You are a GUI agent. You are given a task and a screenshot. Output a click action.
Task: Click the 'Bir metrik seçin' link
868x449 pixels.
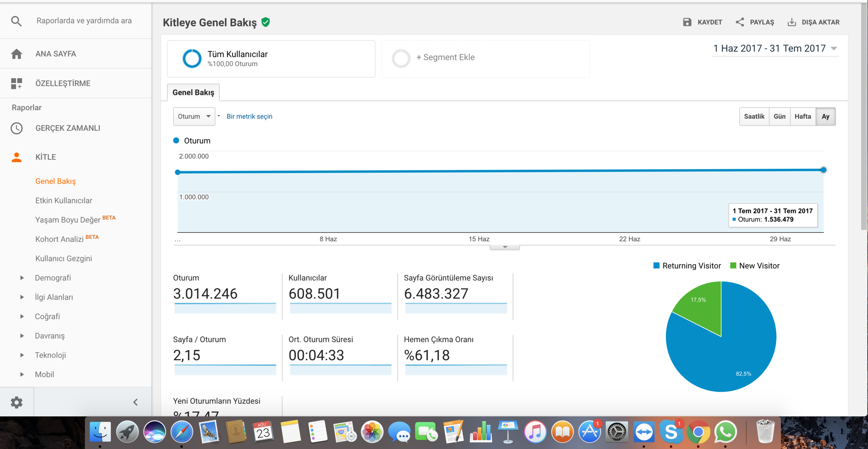[250, 117]
